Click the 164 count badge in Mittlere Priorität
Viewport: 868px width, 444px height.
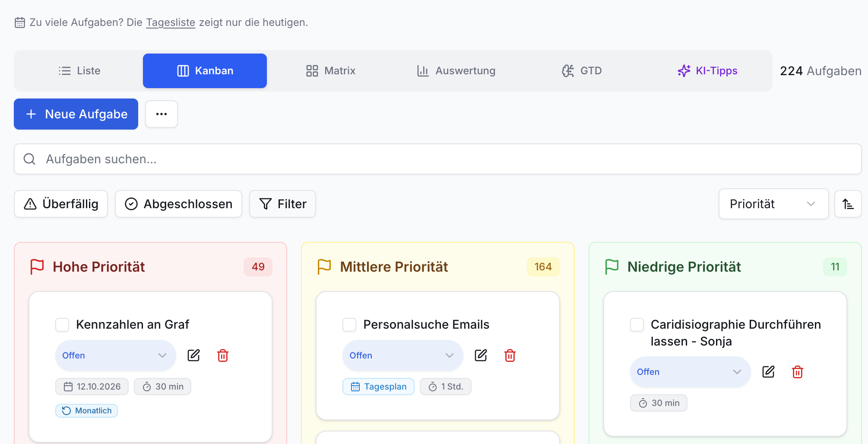coord(543,267)
